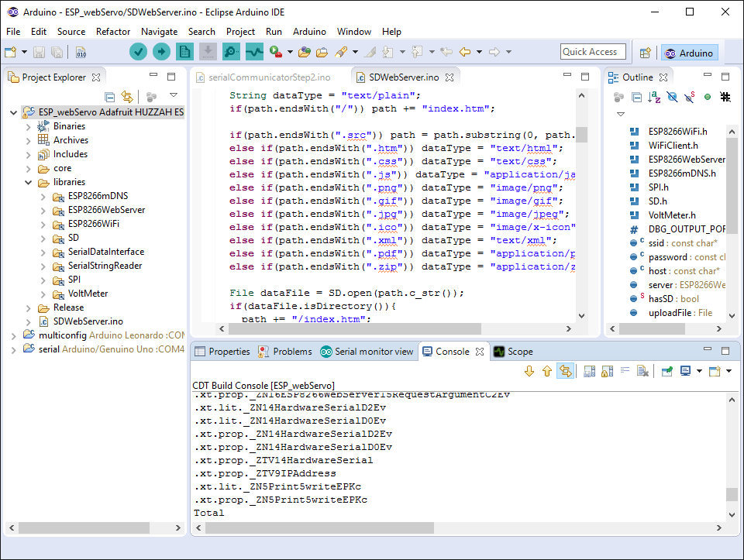Toggle Hide Inactive Elements hash icon in Outline
The width and height of the screenshot is (744, 560).
click(725, 97)
